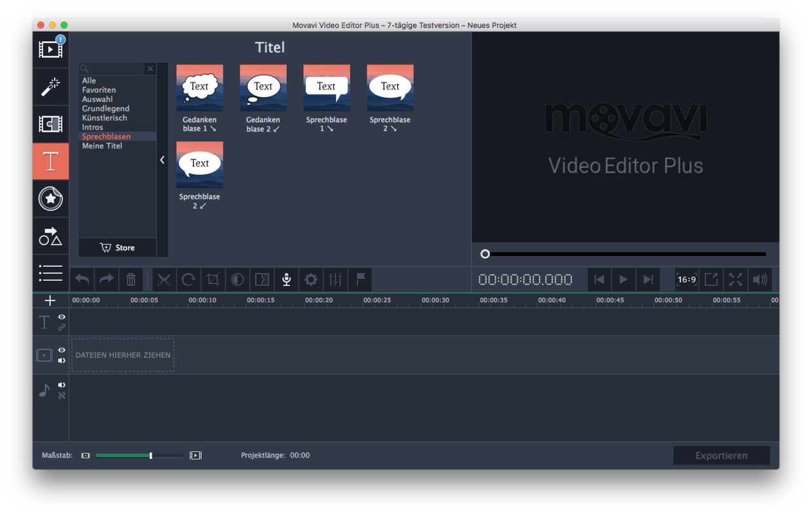The image size is (812, 516).
Task: Open color adjustments half-circle icon
Action: (x=237, y=280)
